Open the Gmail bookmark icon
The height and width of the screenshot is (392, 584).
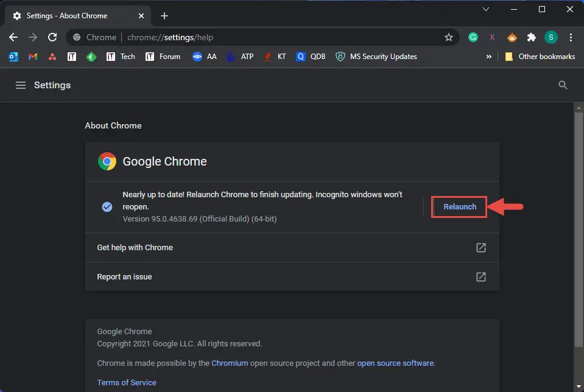pos(33,57)
